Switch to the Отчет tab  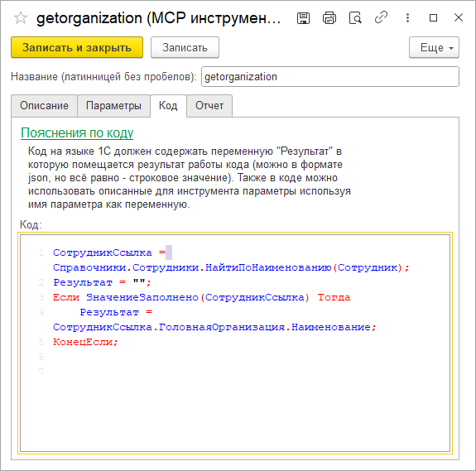209,106
